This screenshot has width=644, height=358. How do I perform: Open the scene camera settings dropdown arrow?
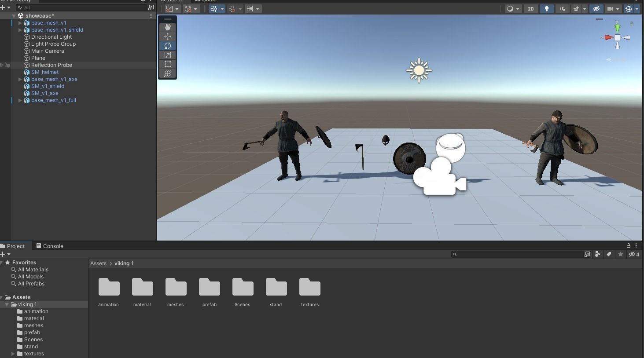(618, 9)
